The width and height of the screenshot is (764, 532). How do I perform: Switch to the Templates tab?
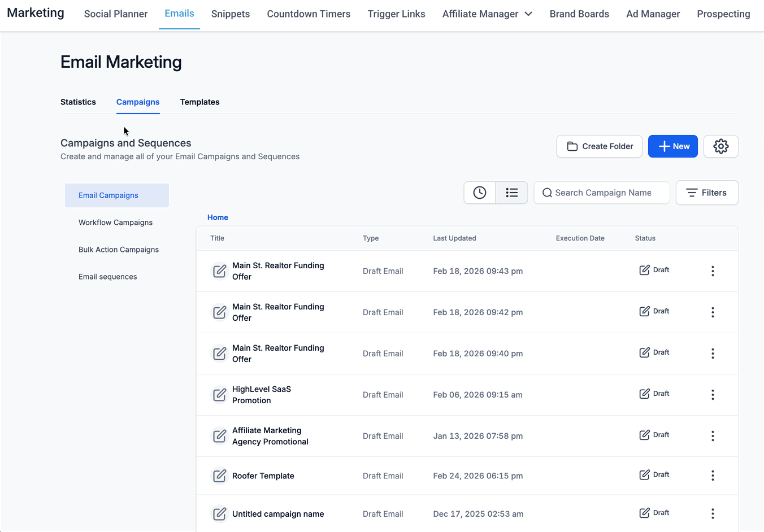tap(199, 102)
